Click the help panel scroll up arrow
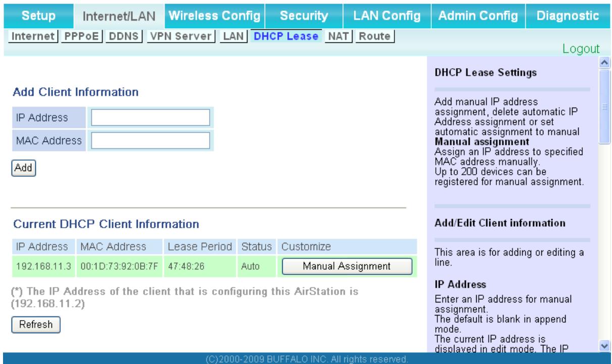 coord(604,62)
